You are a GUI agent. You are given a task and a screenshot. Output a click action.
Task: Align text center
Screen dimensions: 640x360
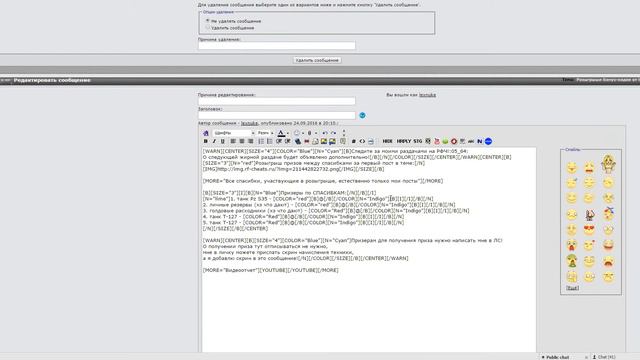pos(242,141)
